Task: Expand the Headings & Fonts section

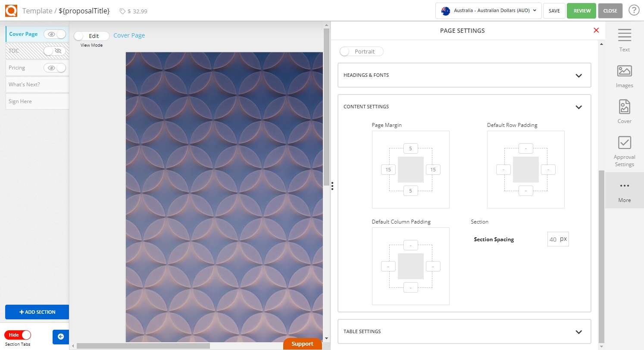Action: (x=578, y=76)
